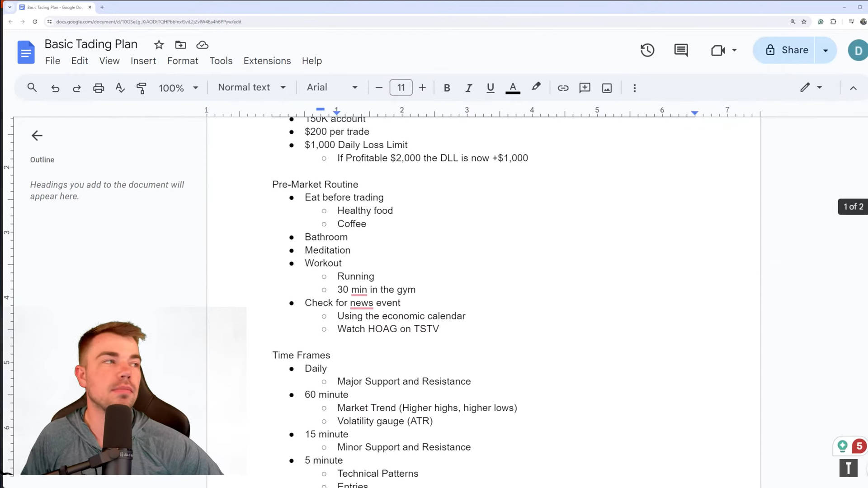The width and height of the screenshot is (868, 488).
Task: Rename the Basic Tading Plan title
Action: click(x=91, y=44)
